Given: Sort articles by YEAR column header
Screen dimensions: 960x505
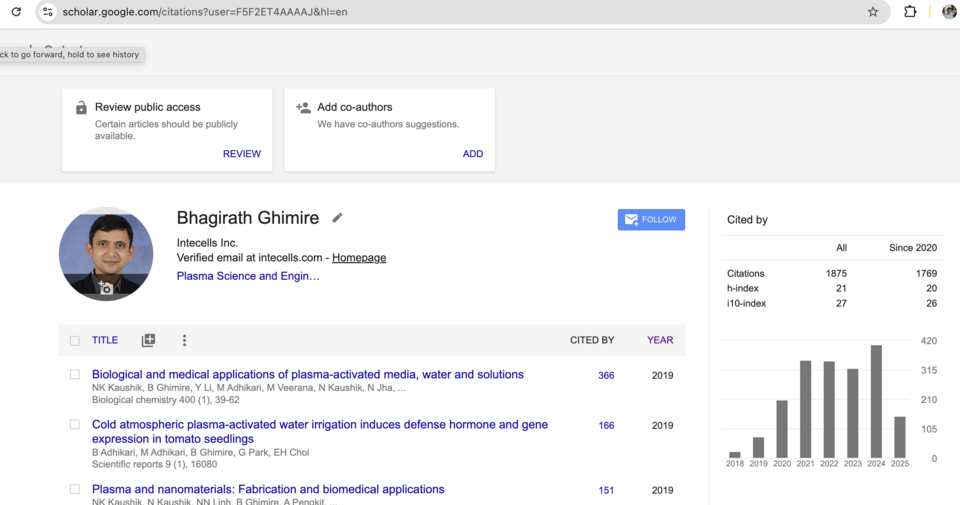Looking at the screenshot, I should click(x=660, y=340).
